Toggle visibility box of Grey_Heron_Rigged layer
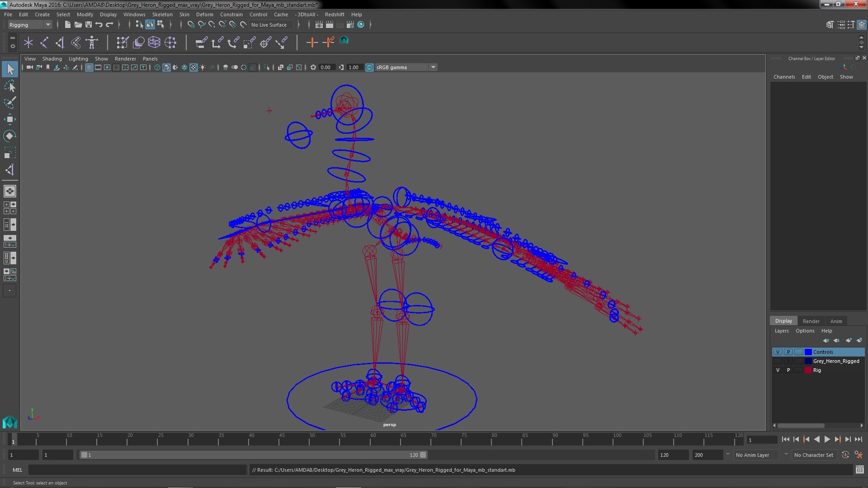The width and height of the screenshot is (868, 488). (778, 361)
